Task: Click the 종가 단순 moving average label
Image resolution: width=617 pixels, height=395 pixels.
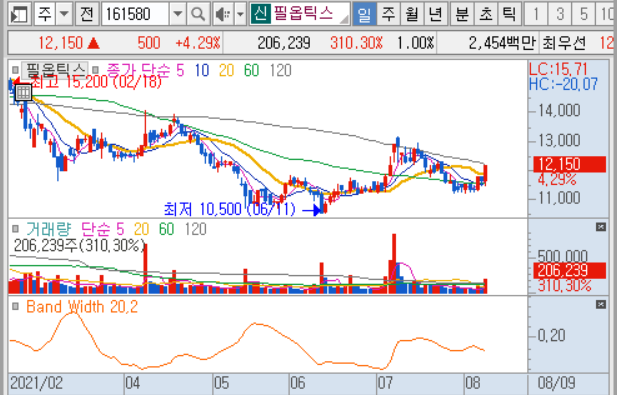Action: pyautogui.click(x=139, y=71)
